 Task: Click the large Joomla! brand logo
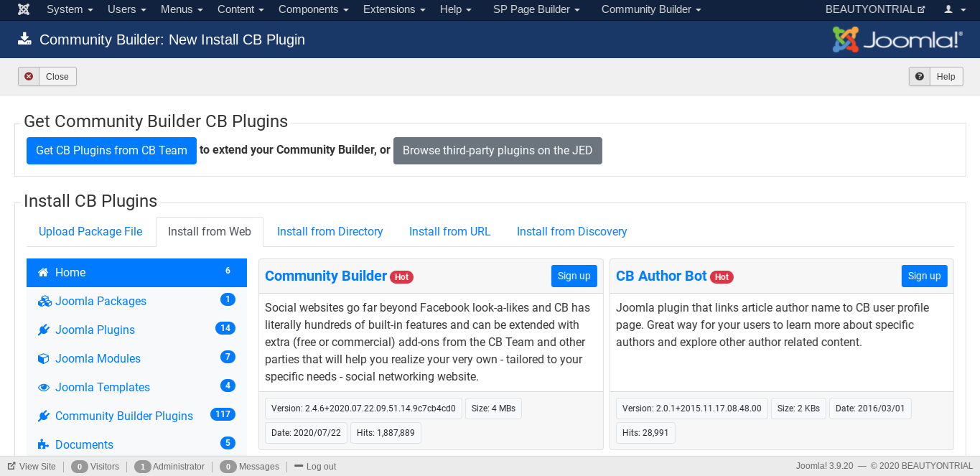[x=897, y=39]
